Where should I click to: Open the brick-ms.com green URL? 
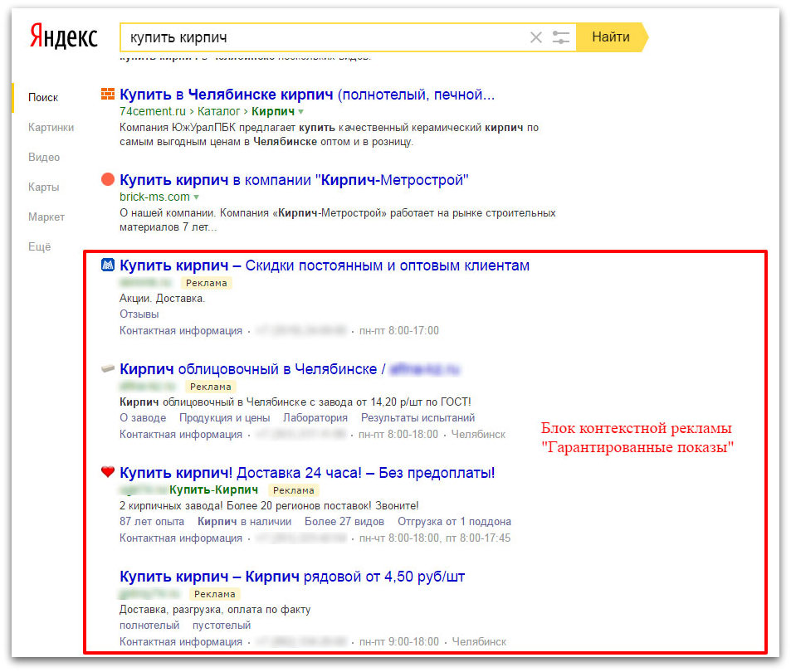click(x=154, y=197)
